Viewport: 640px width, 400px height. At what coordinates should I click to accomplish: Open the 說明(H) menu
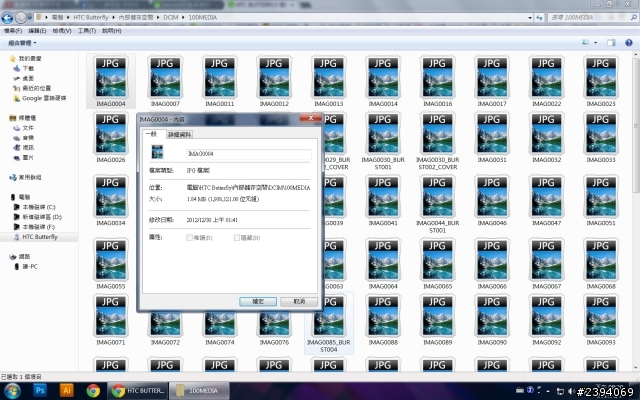click(111, 31)
